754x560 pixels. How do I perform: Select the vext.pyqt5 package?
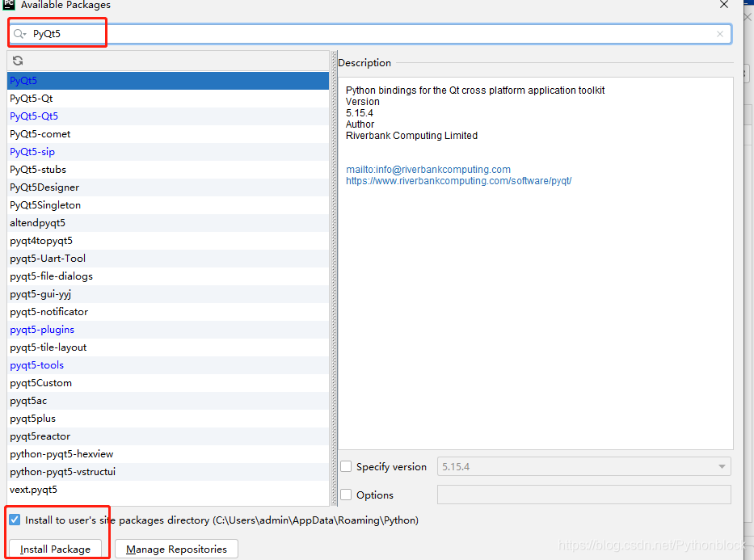(x=168, y=490)
